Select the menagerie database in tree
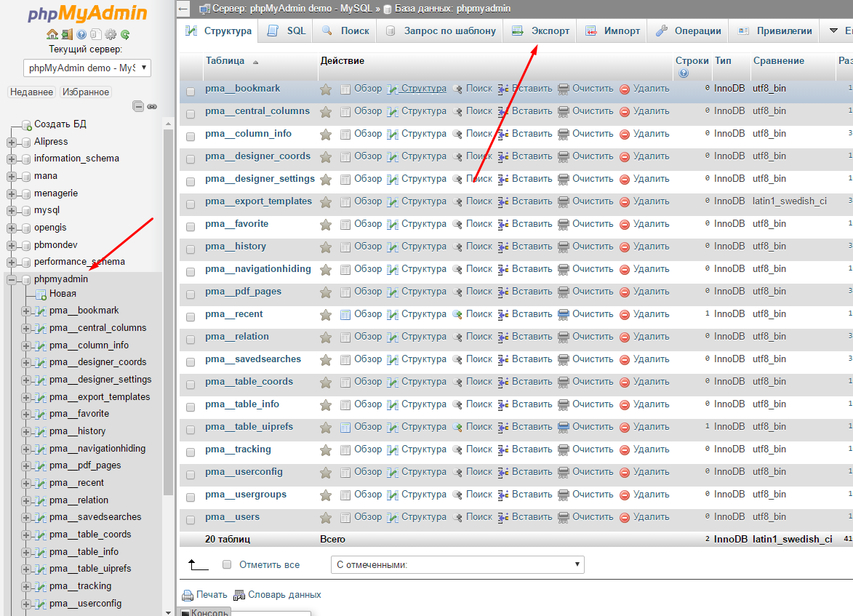Viewport: 853px width, 616px height. pyautogui.click(x=55, y=193)
